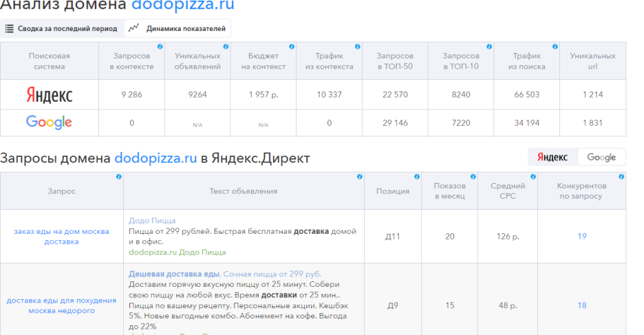Select the Google tab for queries
This screenshot has height=335, width=644.
601,157
